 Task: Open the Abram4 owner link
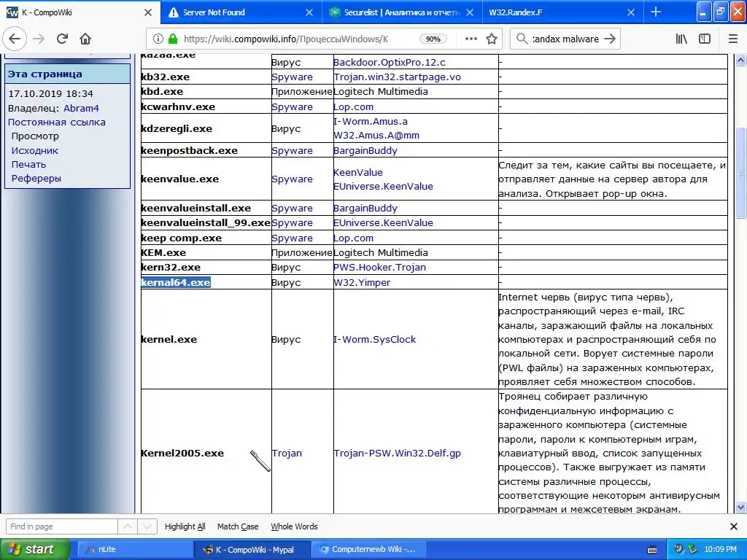pyautogui.click(x=81, y=108)
